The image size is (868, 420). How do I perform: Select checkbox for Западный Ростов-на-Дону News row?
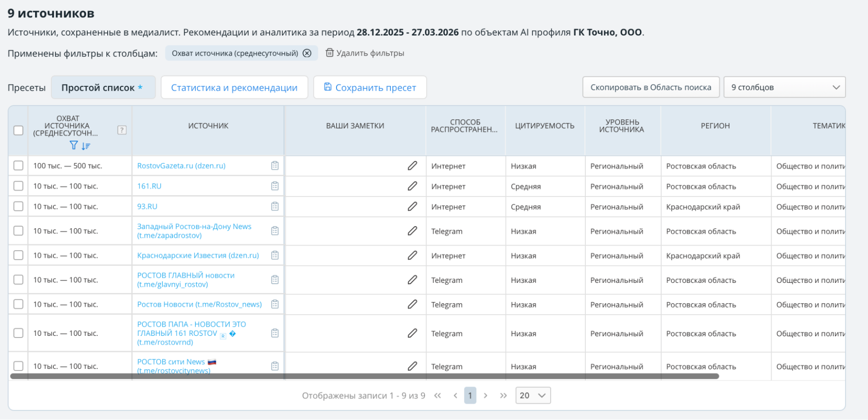click(x=18, y=231)
